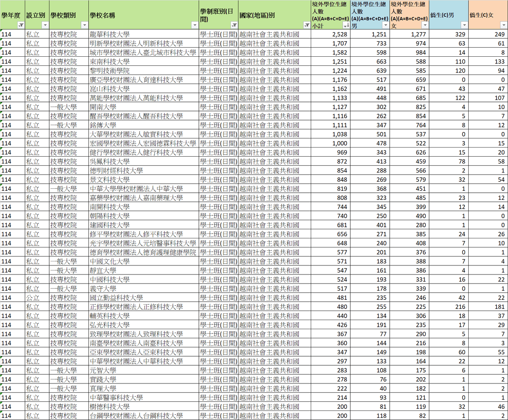Image resolution: width=508 pixels, height=420 pixels.
Task: Click the 學制班別(日間) applied-filter icon
Action: click(234, 25)
